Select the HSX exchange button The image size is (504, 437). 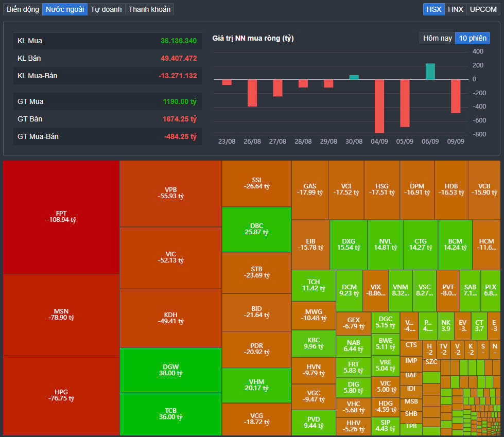click(433, 9)
